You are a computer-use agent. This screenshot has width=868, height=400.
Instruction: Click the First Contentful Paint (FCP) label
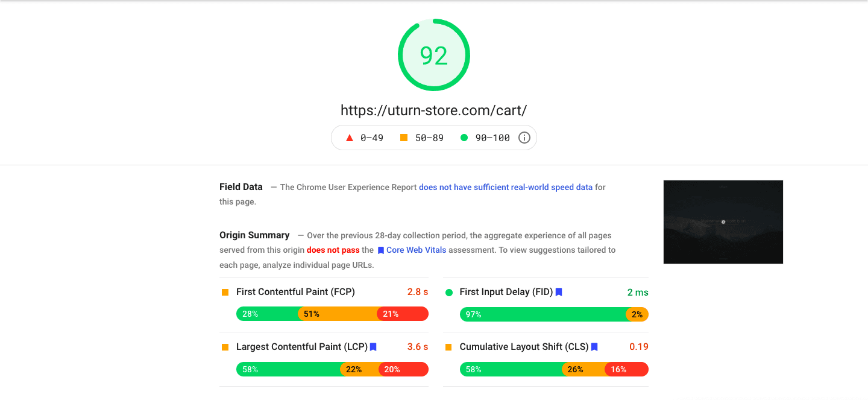(x=295, y=292)
